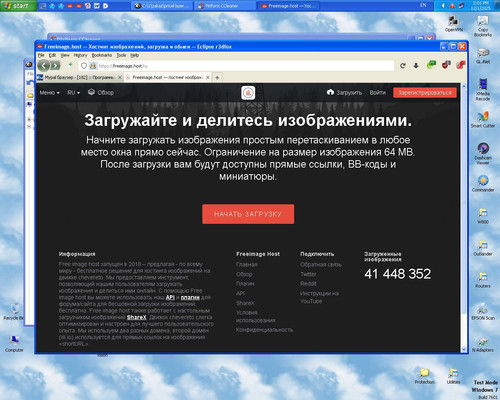Go back with the browser Back arrow
The image size is (500, 400).
pyautogui.click(x=44, y=66)
